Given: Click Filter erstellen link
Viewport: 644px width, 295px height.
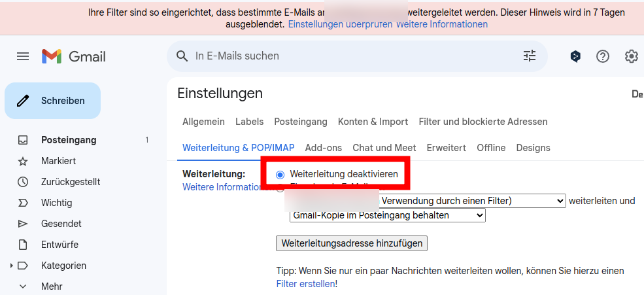Looking at the screenshot, I should pyautogui.click(x=305, y=284).
